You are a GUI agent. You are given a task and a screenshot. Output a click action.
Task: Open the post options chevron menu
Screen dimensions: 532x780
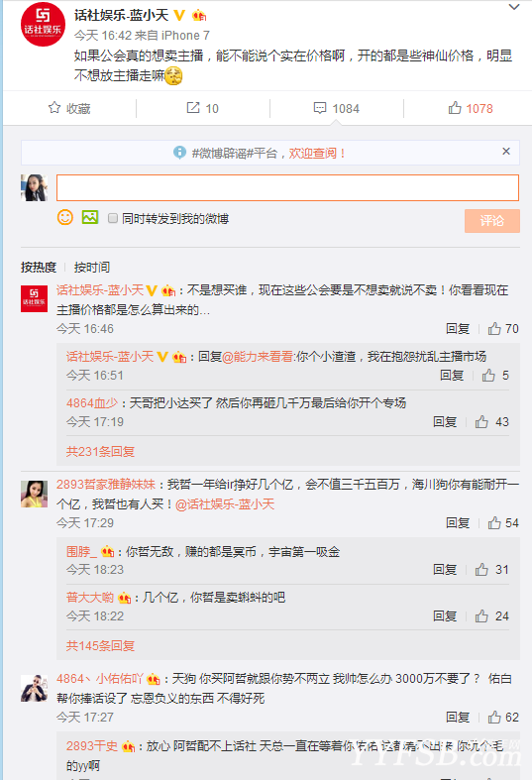pos(514,8)
